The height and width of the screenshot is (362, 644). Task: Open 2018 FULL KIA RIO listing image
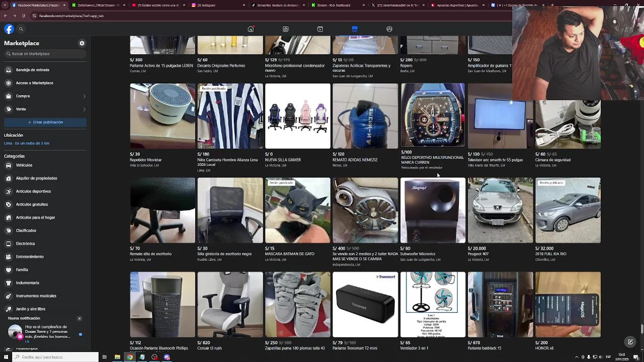(x=568, y=210)
